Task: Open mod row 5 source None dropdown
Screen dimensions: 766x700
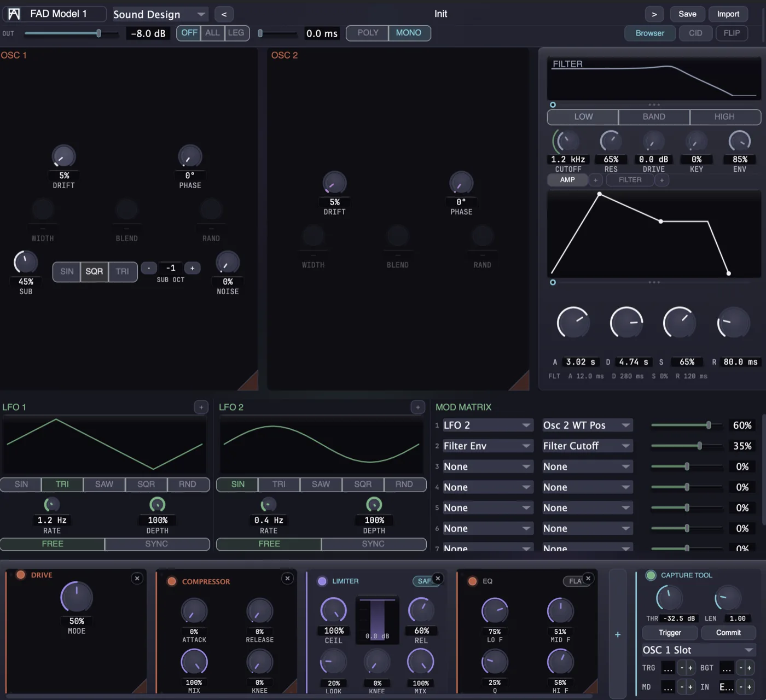Action: (488, 508)
